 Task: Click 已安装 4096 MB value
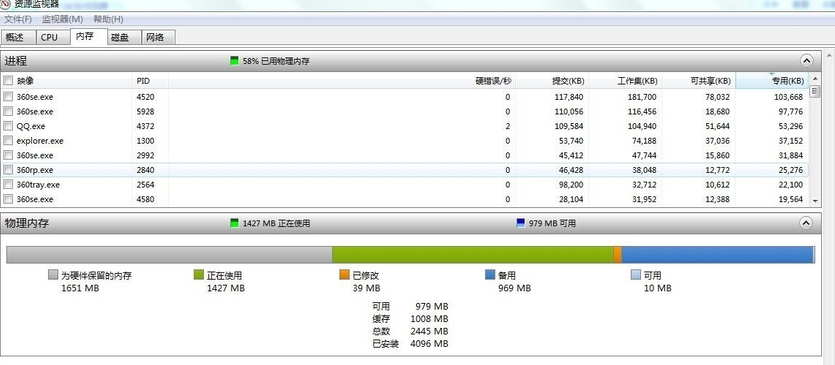[429, 344]
